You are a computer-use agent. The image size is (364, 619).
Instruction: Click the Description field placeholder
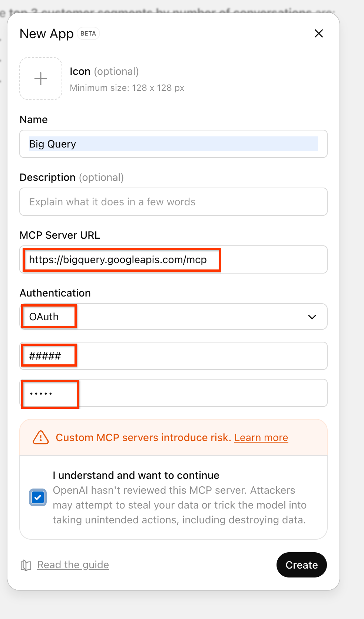[173, 202]
